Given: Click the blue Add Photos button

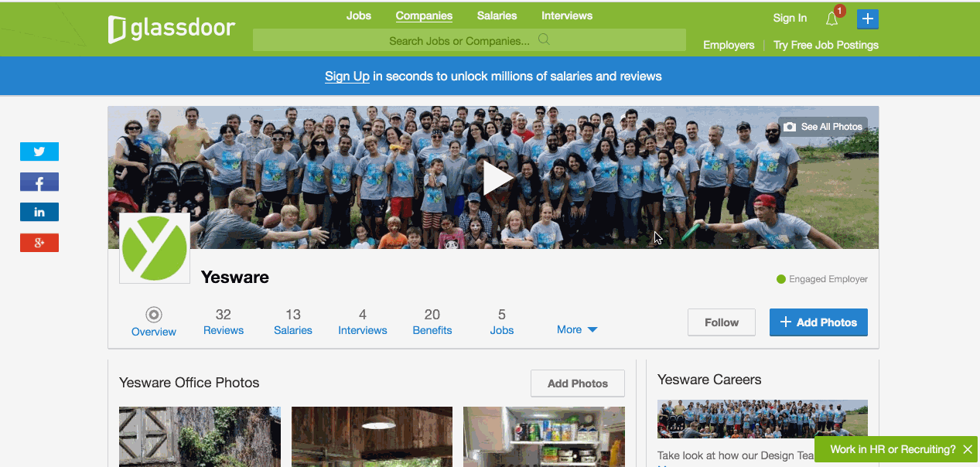Looking at the screenshot, I should [818, 322].
